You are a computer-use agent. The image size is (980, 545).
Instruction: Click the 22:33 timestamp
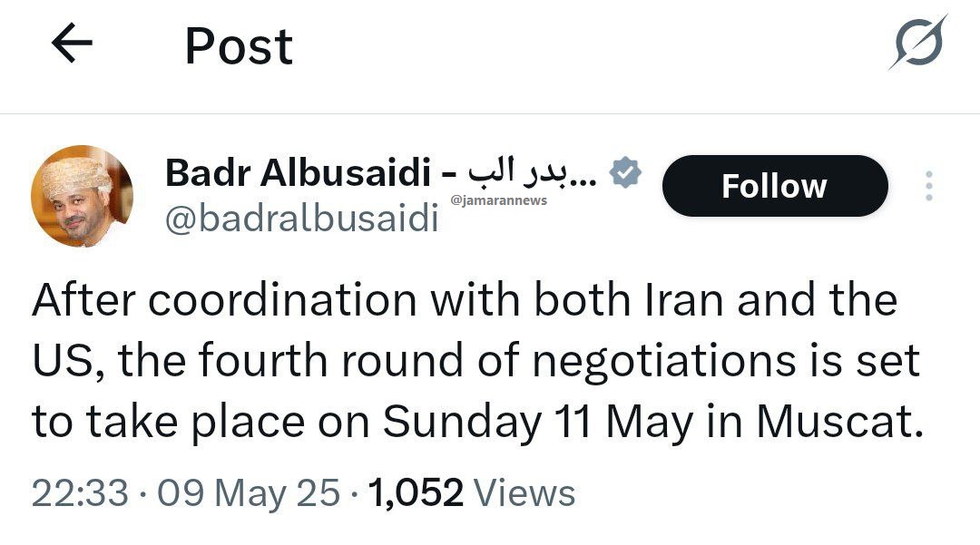80,493
